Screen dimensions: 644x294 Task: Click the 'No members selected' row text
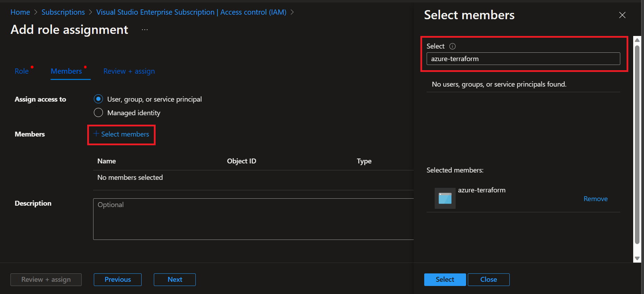pos(130,177)
